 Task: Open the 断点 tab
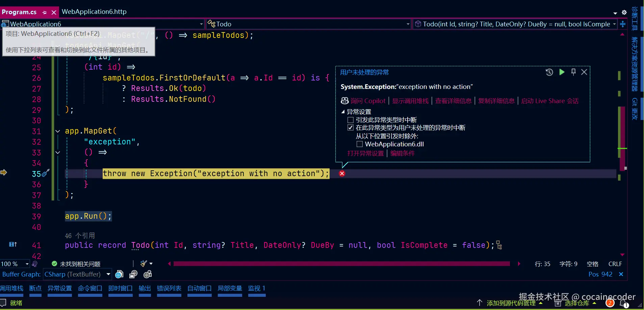[x=35, y=288]
